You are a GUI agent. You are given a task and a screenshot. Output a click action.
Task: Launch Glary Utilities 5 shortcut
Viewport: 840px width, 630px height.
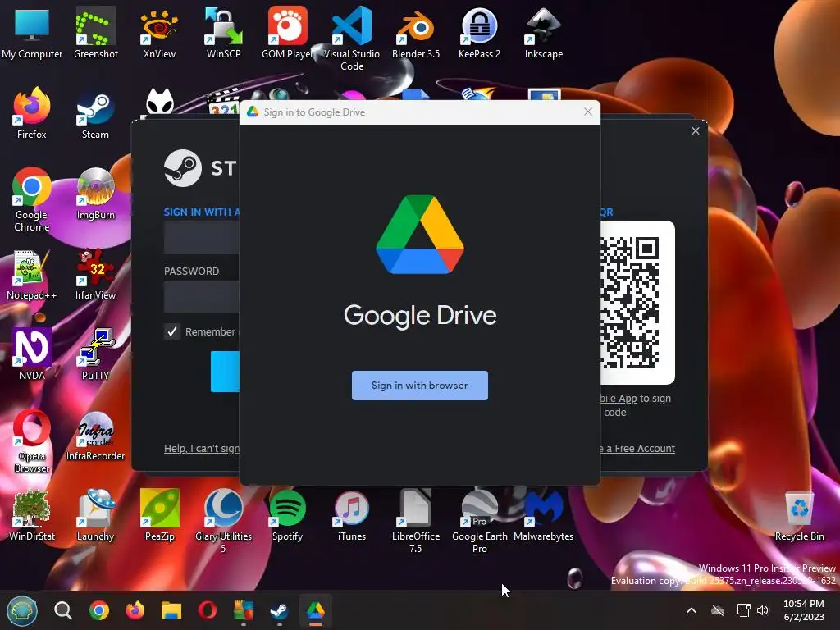point(223,521)
